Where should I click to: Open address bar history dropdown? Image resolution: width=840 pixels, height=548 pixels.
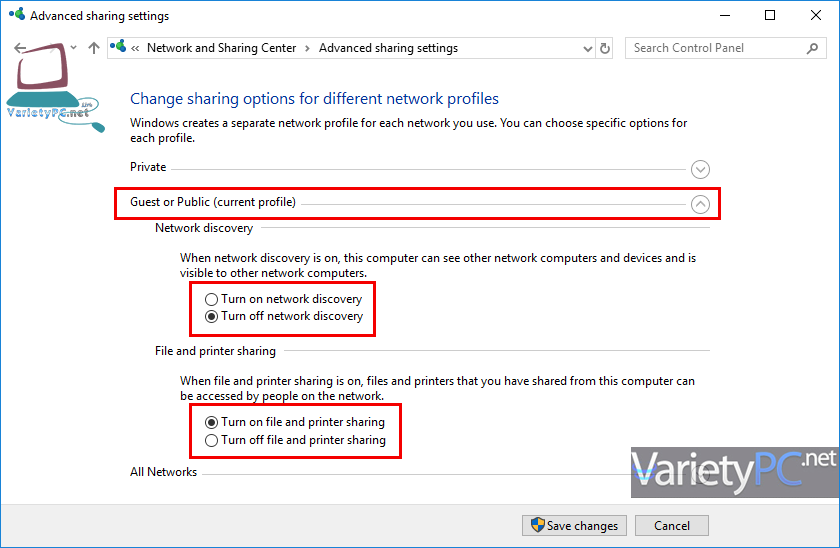click(588, 49)
